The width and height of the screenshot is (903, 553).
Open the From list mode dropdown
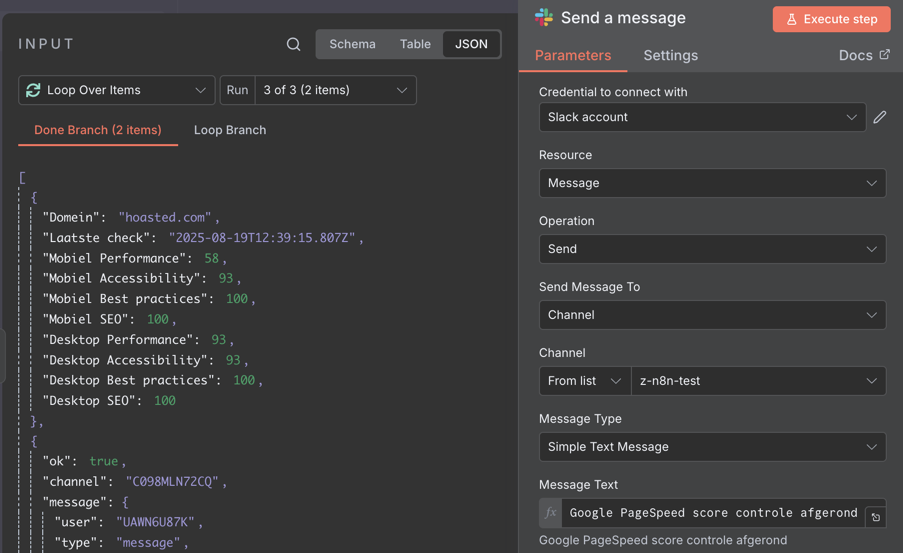pyautogui.click(x=585, y=381)
